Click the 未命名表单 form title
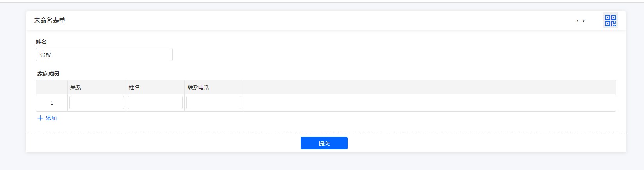 pyautogui.click(x=50, y=21)
